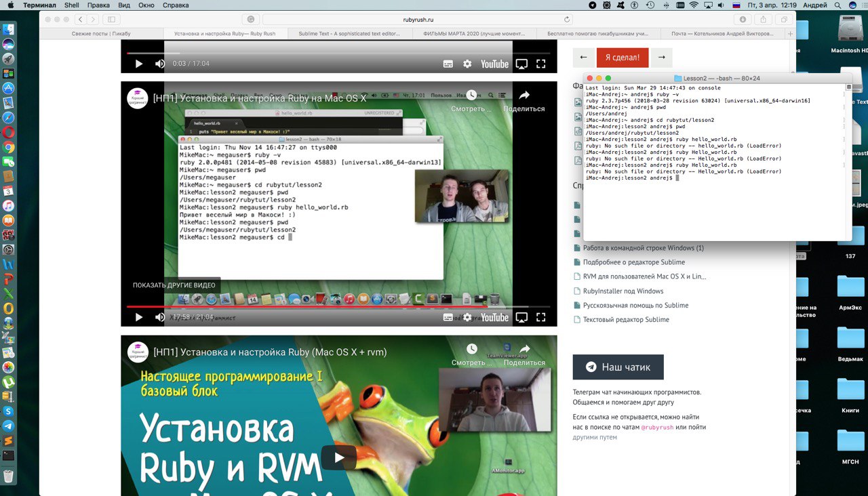Open the Окно menu

(x=146, y=5)
